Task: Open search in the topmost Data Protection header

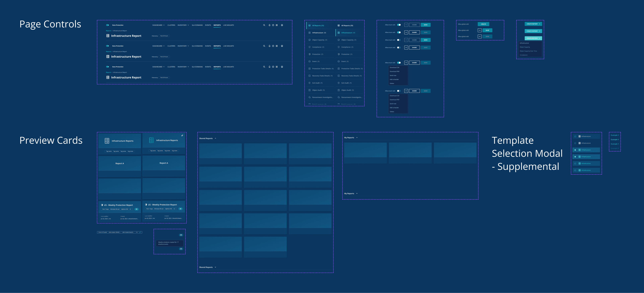Action: click(x=264, y=25)
